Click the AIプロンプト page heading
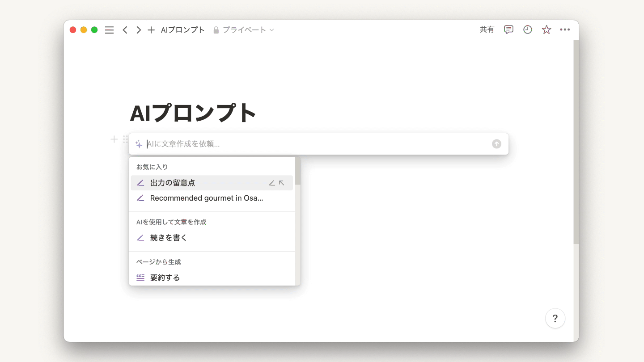The height and width of the screenshot is (362, 644). [193, 113]
